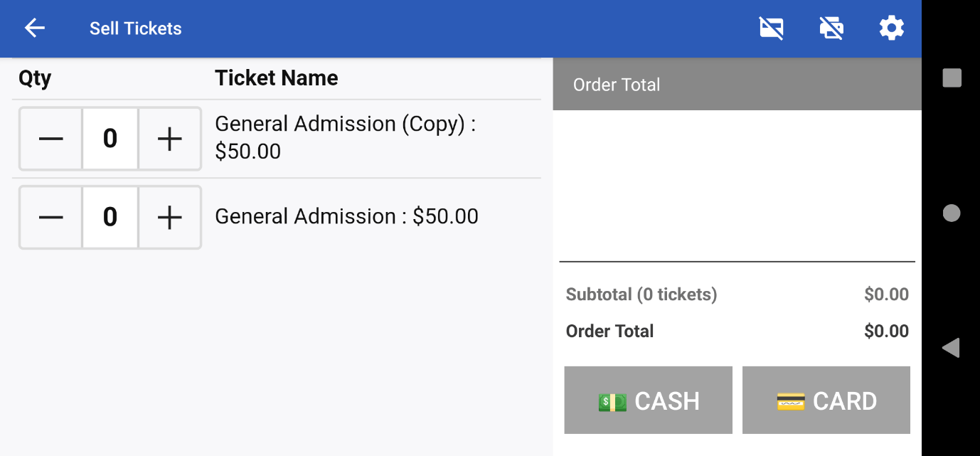This screenshot has width=980, height=456.
Task: Tap the Order Total header bar
Action: [x=737, y=85]
